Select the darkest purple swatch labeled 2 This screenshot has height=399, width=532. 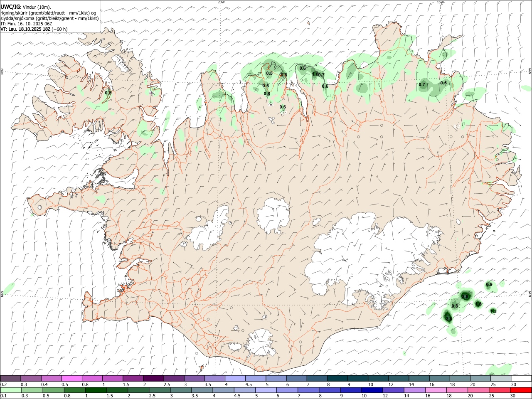(x=153, y=378)
